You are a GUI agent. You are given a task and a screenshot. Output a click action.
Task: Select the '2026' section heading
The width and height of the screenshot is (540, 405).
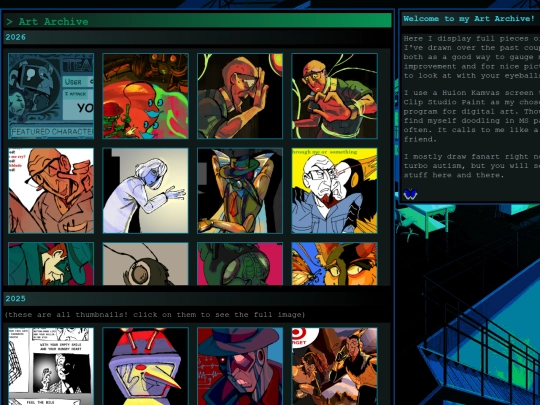coord(15,37)
